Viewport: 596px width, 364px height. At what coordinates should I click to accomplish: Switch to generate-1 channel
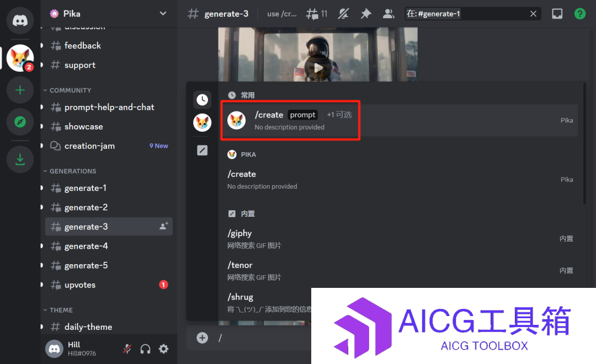[x=109, y=188]
